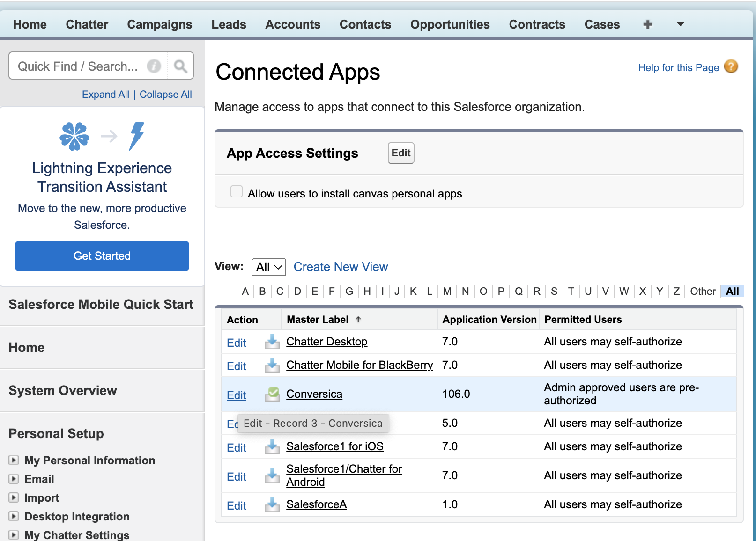Expand My Chatter Settings section

coord(14,534)
